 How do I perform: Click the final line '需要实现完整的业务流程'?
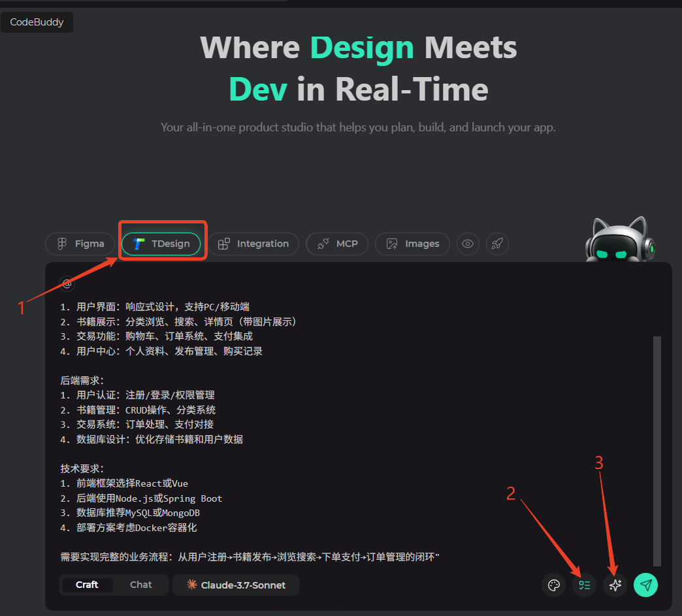tap(250, 557)
